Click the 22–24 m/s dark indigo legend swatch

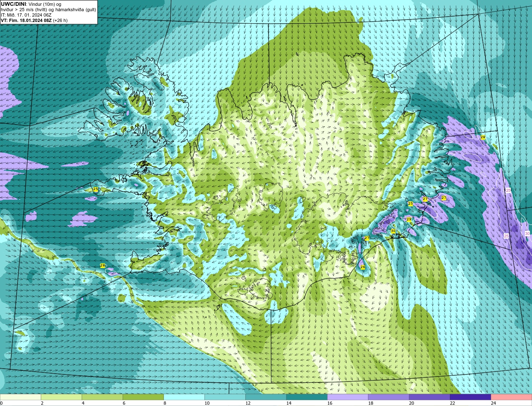tap(470, 397)
